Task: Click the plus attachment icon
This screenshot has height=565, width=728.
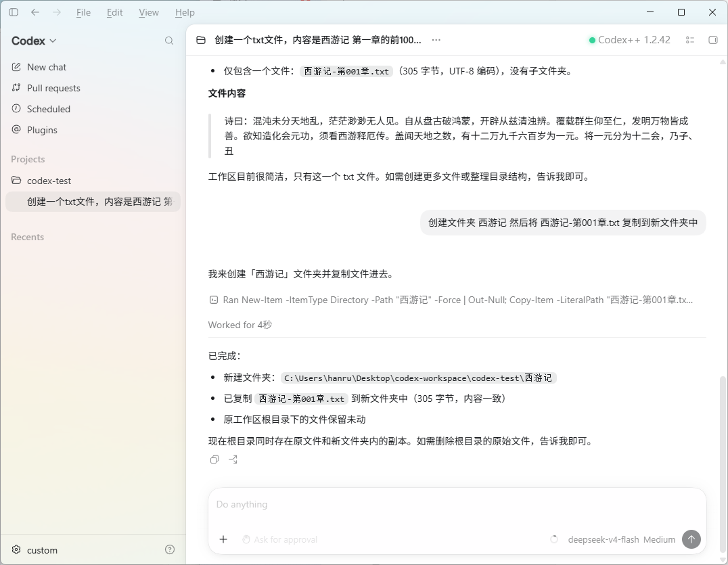Action: pyautogui.click(x=223, y=539)
